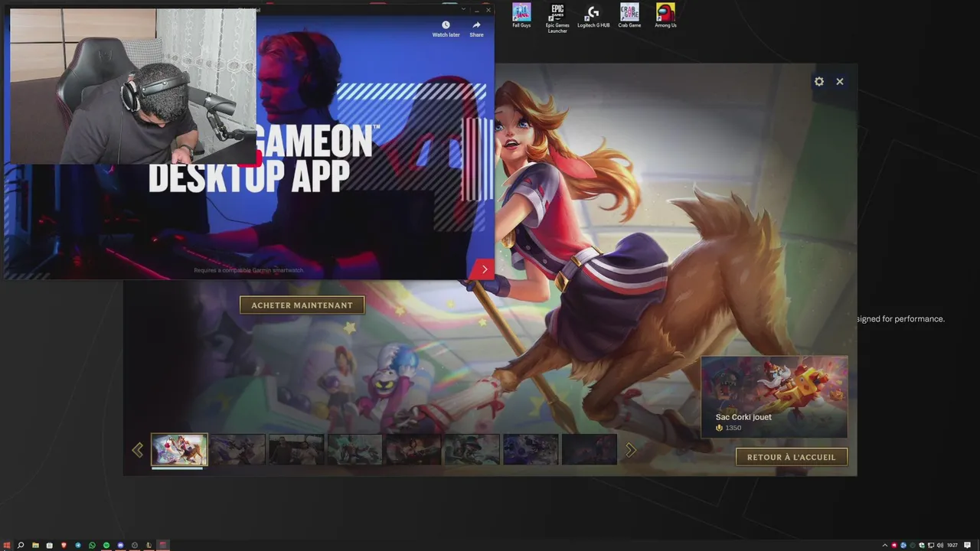The image size is (980, 551).
Task: Open Telegram from the taskbar
Action: point(78,545)
